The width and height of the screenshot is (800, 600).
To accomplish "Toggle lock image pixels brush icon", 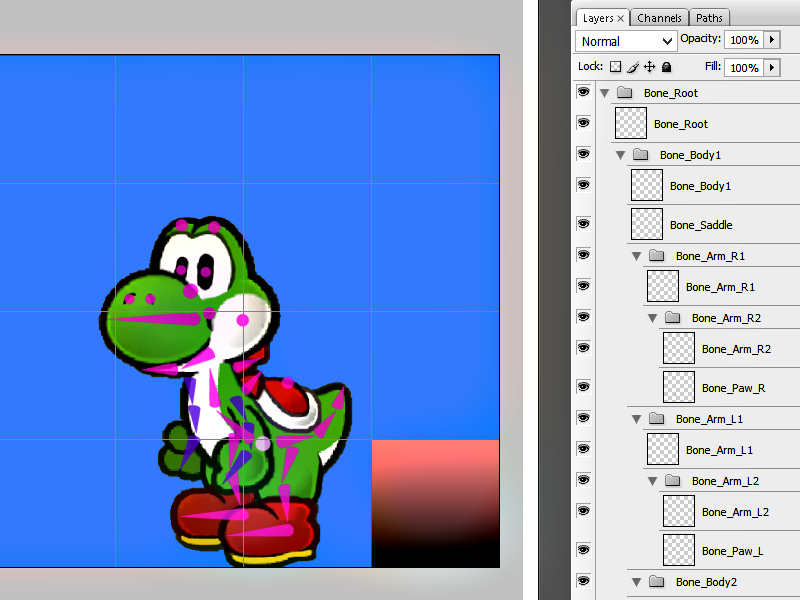I will click(x=633, y=67).
